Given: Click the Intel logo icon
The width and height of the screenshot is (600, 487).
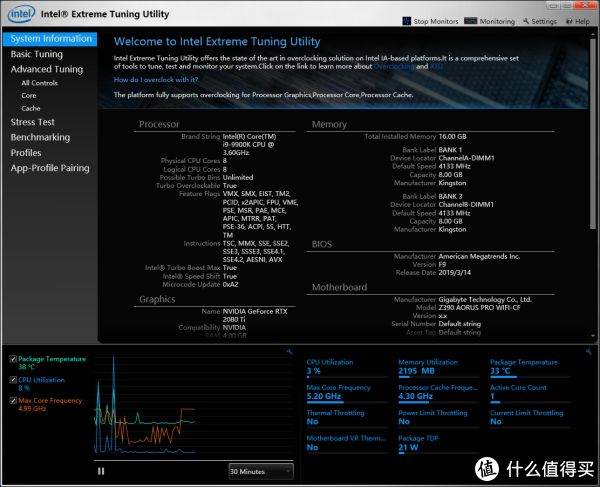Looking at the screenshot, I should [21, 14].
